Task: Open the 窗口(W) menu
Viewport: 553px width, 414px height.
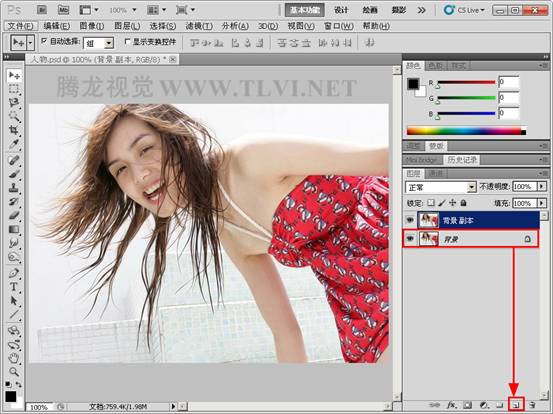Action: [339, 26]
